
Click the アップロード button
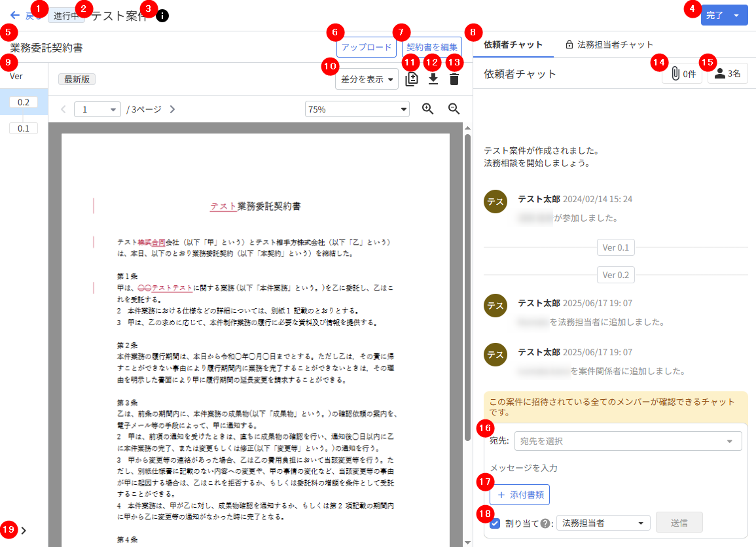(367, 47)
